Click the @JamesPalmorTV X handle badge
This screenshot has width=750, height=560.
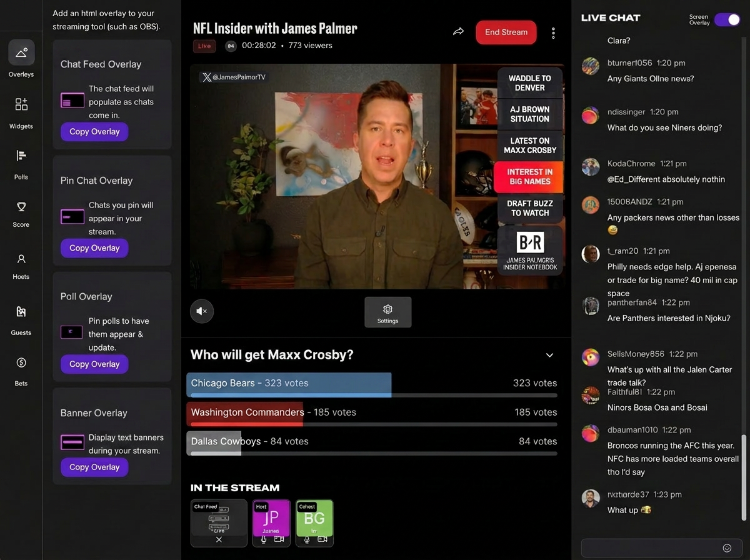[x=234, y=77]
